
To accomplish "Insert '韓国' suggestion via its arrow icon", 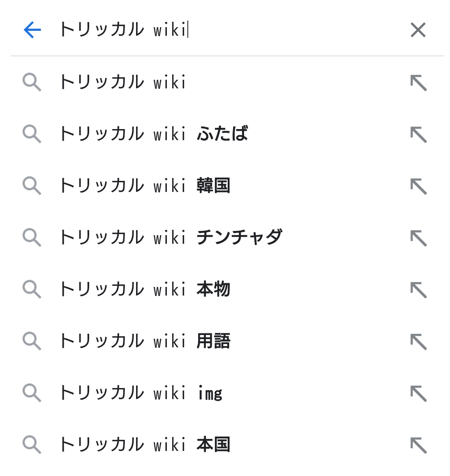I will (418, 186).
